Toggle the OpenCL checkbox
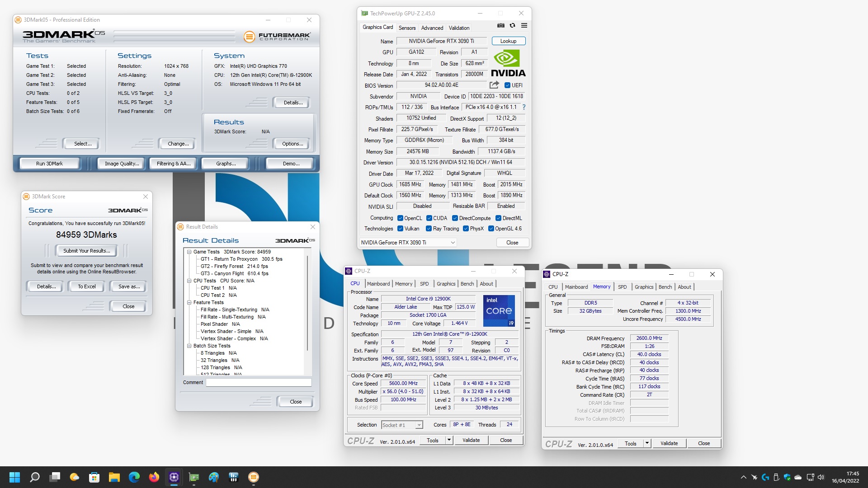This screenshot has width=868, height=488. 400,218
